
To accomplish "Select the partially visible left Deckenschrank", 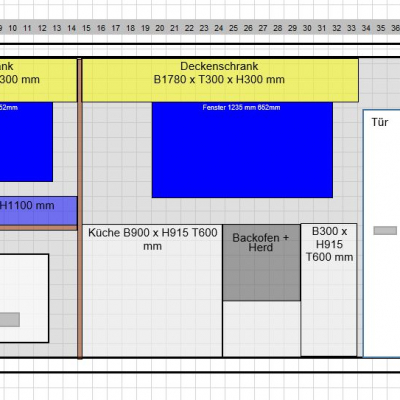I will (x=38, y=80).
